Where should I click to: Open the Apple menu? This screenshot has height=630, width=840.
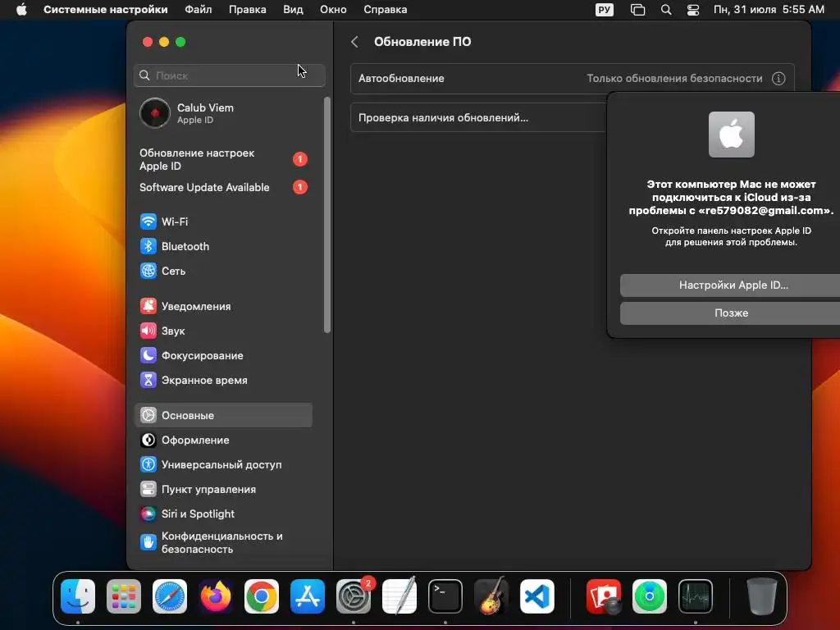(x=21, y=10)
